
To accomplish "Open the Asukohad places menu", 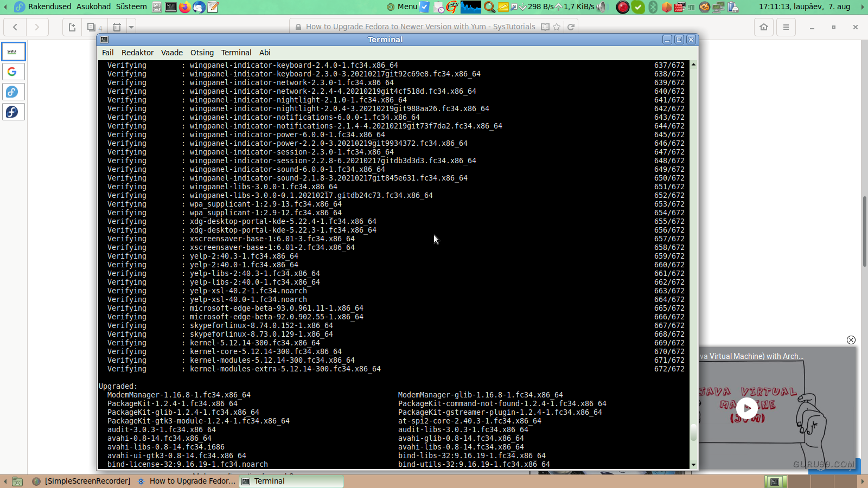I will [93, 7].
